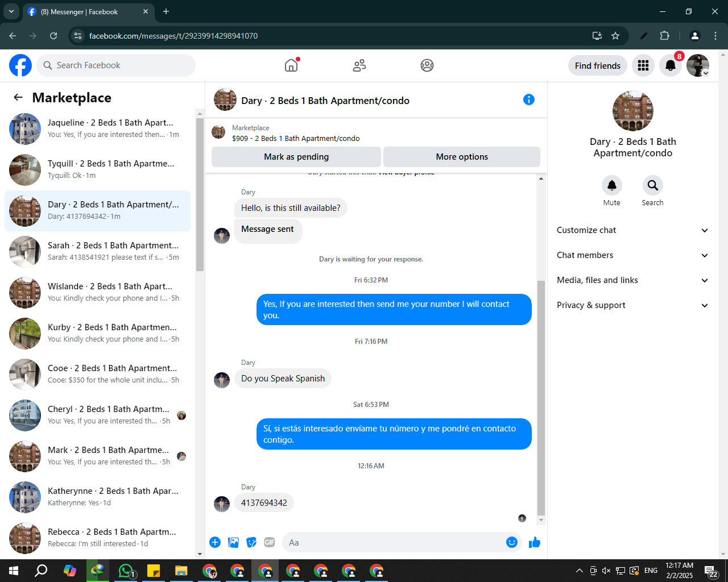This screenshot has height=582, width=728.
Task: Open the Groups icon in top navigation
Action: [x=427, y=65]
